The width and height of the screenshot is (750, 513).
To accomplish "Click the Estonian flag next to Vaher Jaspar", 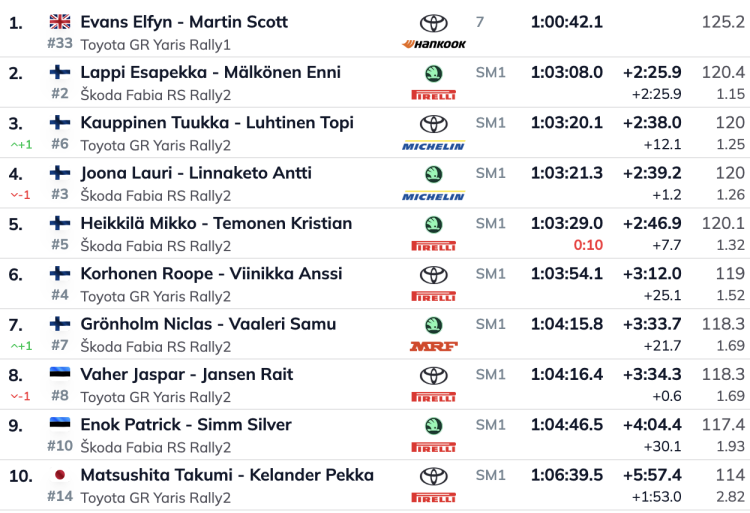I will point(60,374).
